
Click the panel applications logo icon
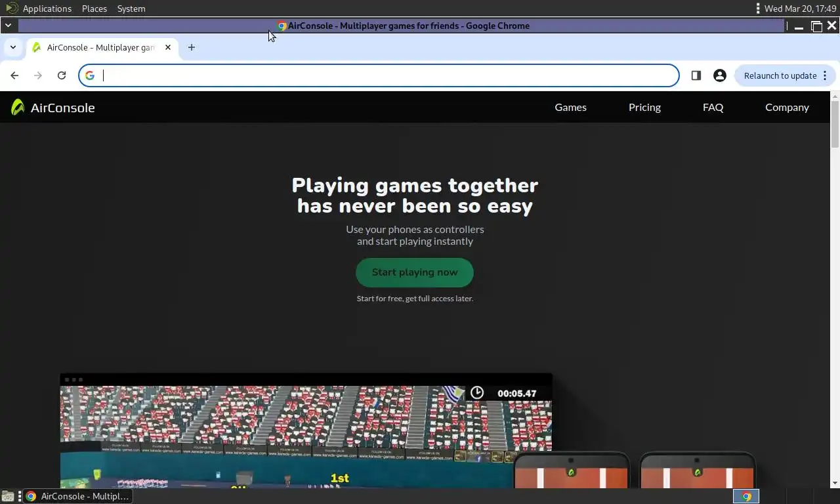coord(11,9)
